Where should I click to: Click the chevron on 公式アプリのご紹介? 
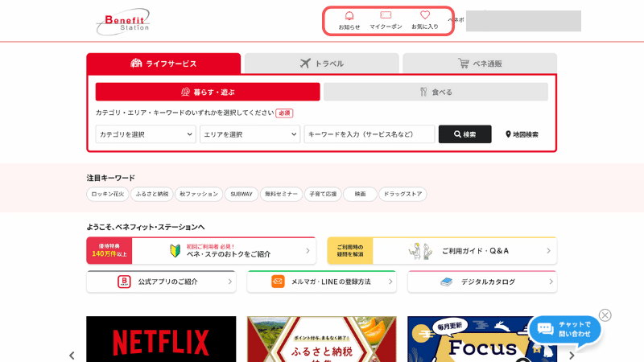tap(229, 282)
